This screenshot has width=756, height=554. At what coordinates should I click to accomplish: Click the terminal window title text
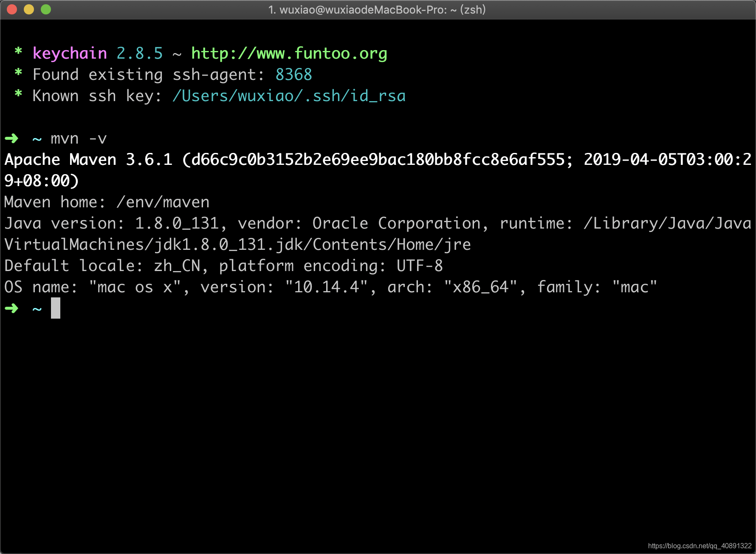coord(377,10)
